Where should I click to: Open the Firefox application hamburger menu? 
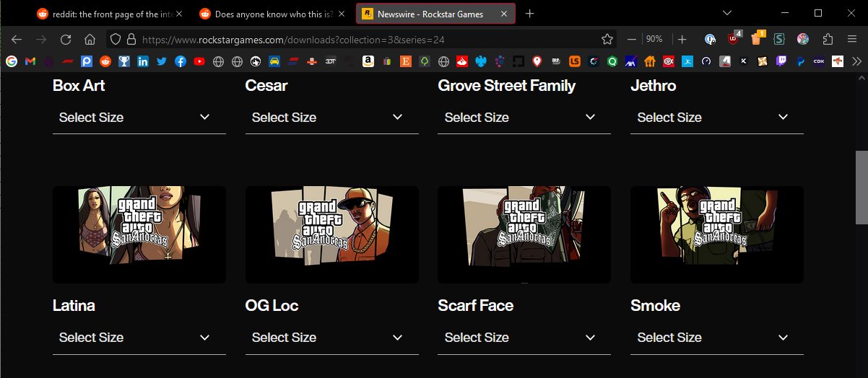[852, 39]
